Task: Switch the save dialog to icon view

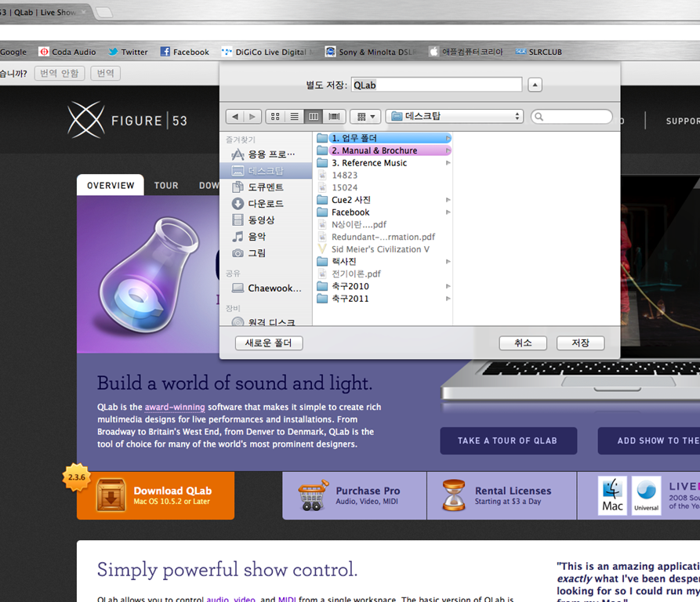Action: (x=275, y=117)
